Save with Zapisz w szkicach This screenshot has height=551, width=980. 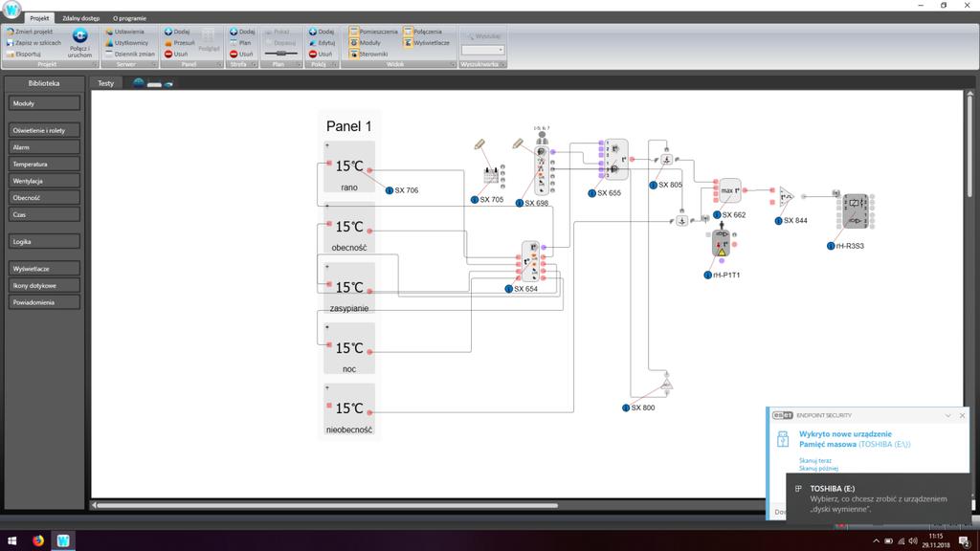tap(33, 42)
